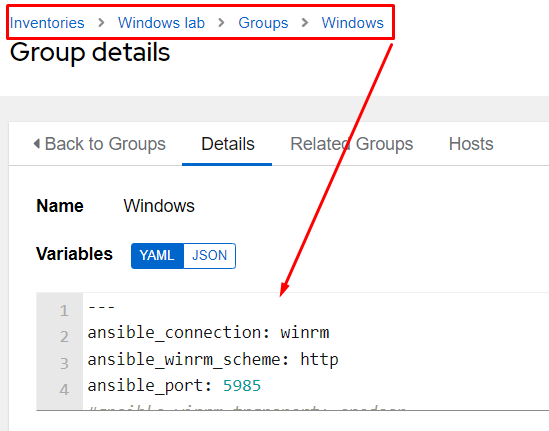Switch variables view to JSON
Viewport: 549px width, 431px height.
[209, 256]
